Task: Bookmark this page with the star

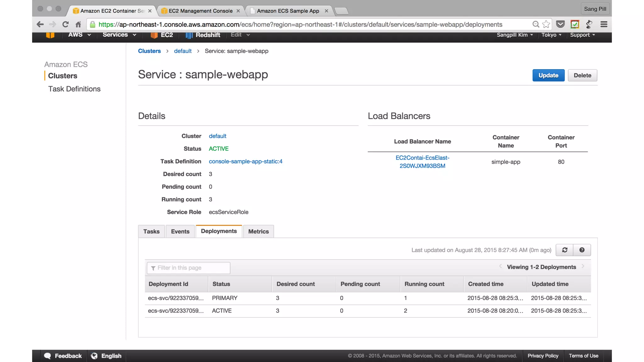Action: click(x=546, y=24)
